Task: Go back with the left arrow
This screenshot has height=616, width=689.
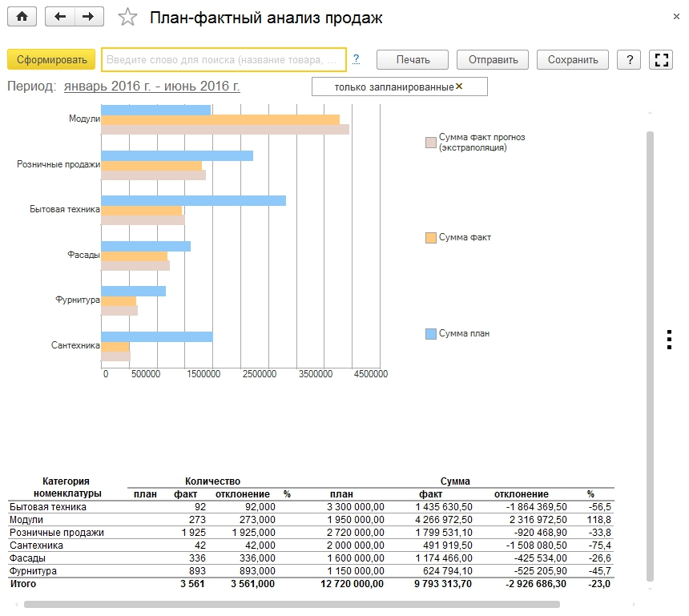Action: point(59,17)
